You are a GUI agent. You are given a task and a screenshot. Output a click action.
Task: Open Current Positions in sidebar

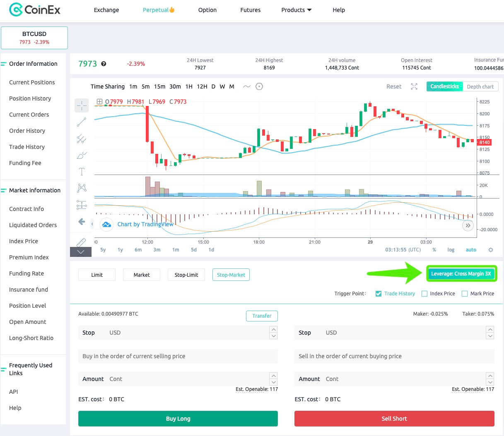pos(32,82)
